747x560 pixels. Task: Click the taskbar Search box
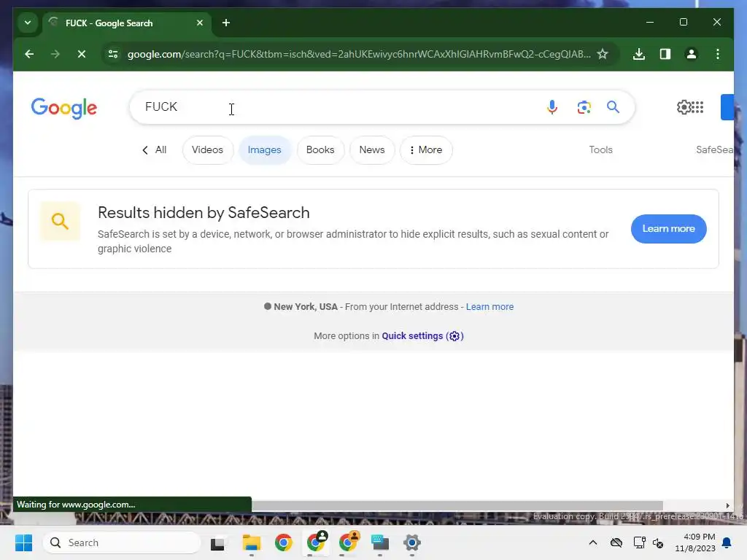(x=122, y=542)
